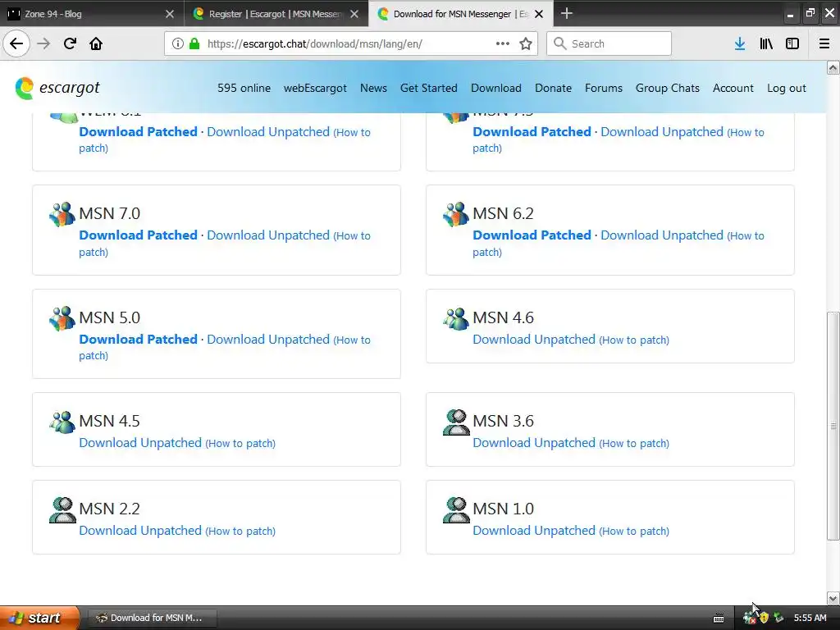Viewport: 840px width, 630px height.
Task: Click the MSN 4.6 messenger icon
Action: tap(456, 318)
